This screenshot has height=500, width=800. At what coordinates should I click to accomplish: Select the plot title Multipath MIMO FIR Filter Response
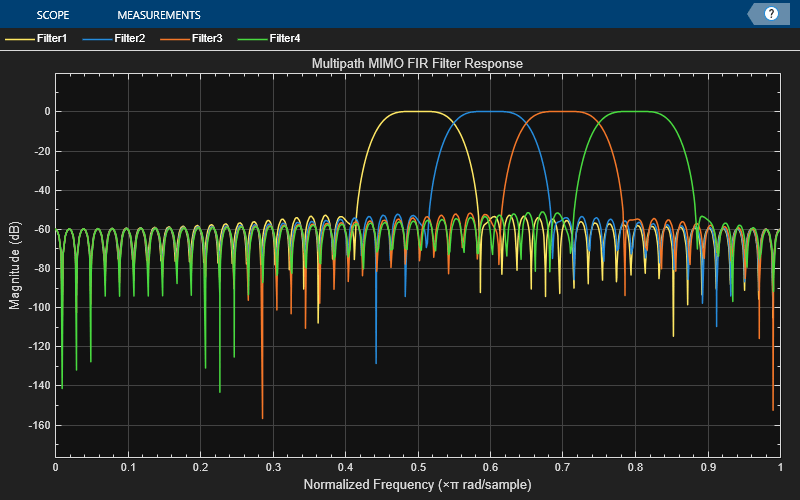(417, 63)
